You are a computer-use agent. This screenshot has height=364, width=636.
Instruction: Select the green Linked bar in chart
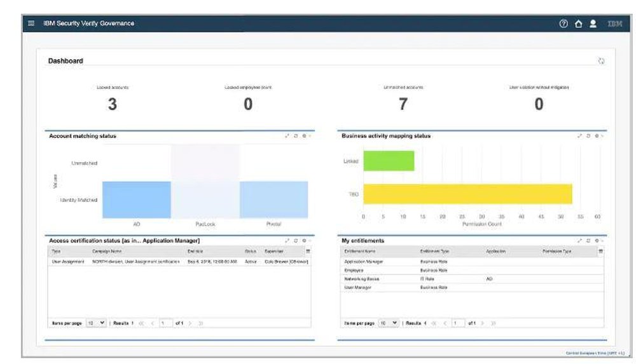click(389, 161)
